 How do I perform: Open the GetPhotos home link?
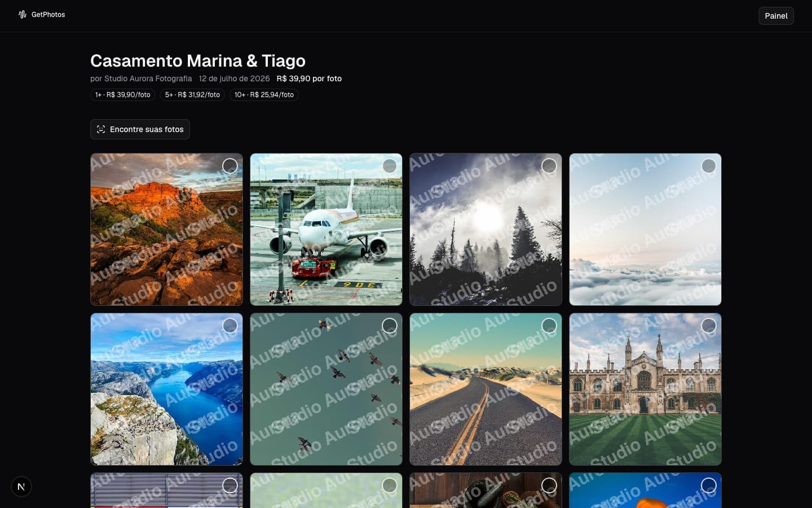(42, 15)
